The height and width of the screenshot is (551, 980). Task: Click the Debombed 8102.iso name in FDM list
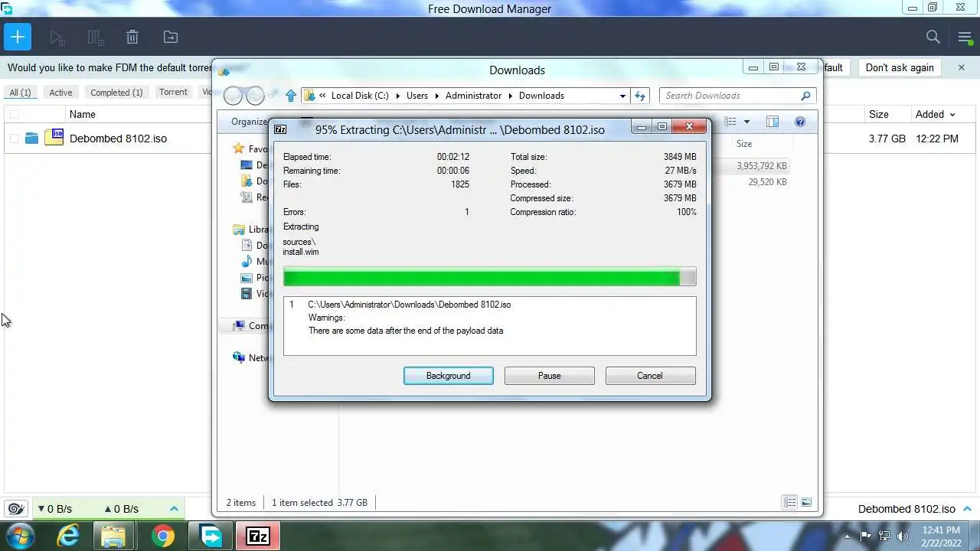[x=118, y=139]
